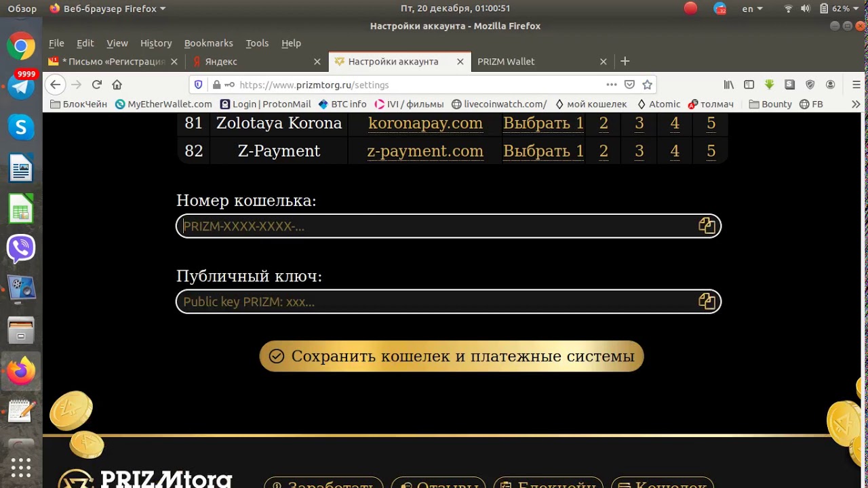
Task: Click Выбрать 1 for Z-Payment
Action: 543,151
